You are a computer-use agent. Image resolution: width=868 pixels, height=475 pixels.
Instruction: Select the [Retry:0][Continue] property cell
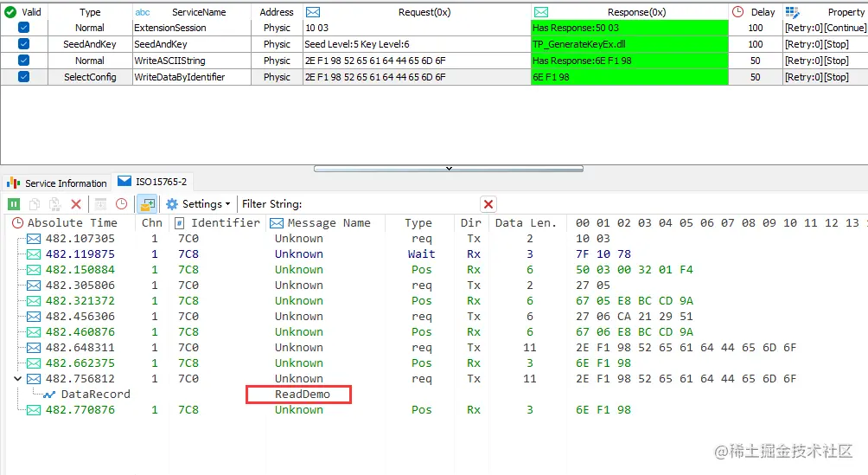(826, 28)
